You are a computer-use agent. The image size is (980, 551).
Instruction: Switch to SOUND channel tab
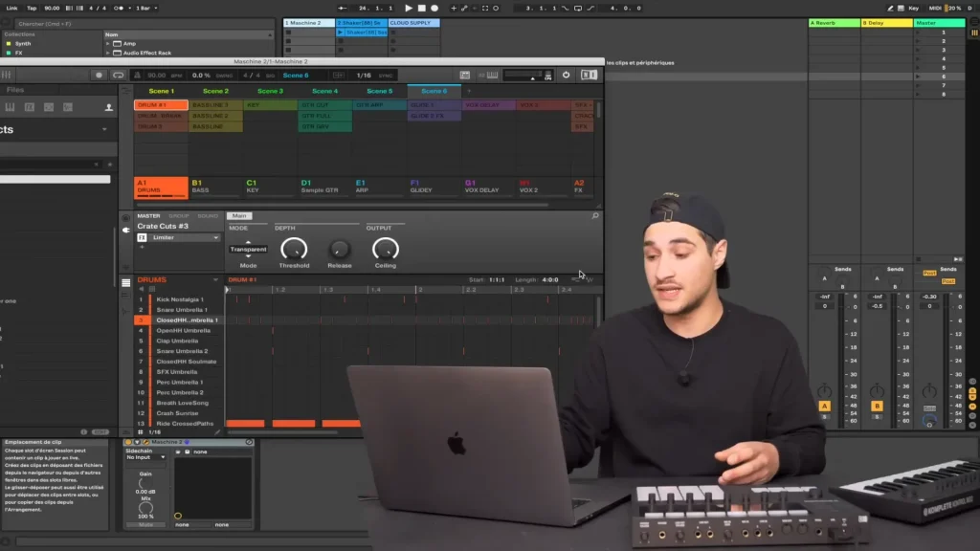coord(208,216)
